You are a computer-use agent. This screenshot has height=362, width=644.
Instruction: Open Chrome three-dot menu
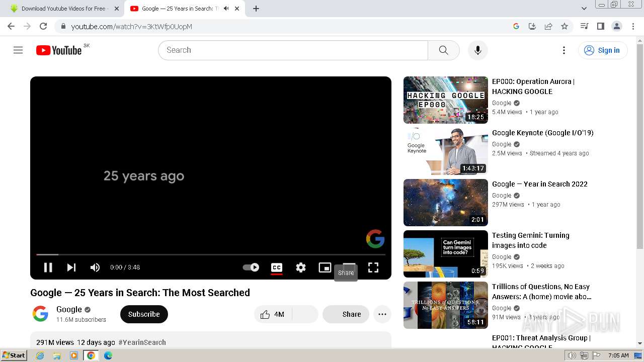633,26
